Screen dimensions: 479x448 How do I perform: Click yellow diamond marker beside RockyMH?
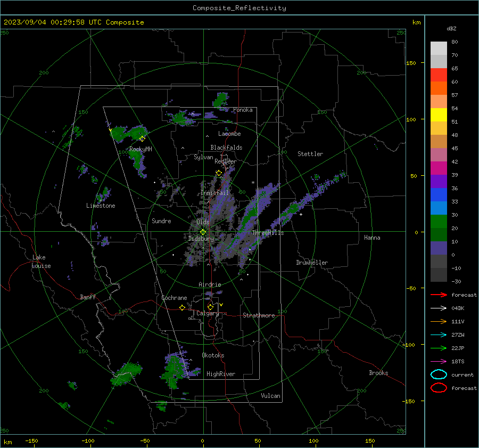(142, 139)
